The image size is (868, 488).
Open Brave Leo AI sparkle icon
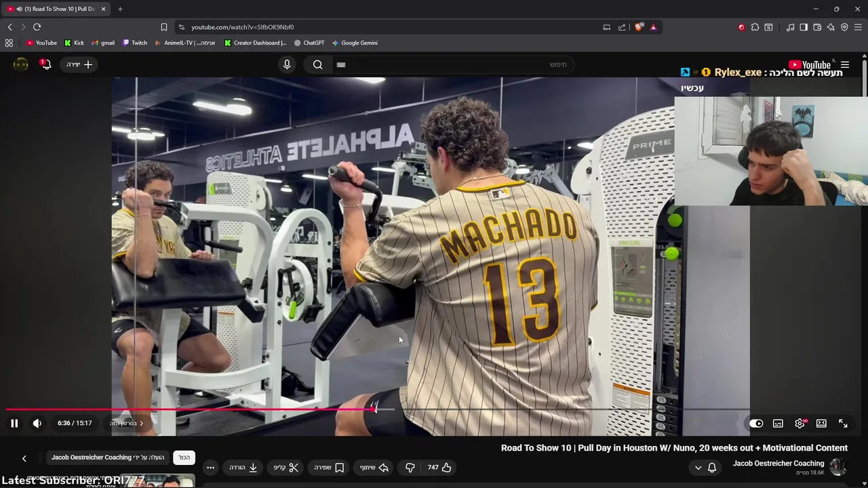point(831,27)
